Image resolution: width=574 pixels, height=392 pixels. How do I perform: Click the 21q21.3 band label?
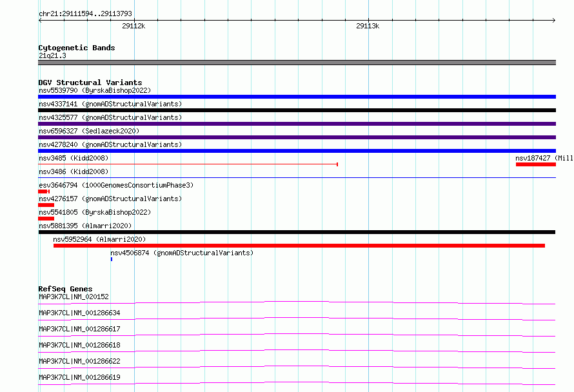[52, 55]
